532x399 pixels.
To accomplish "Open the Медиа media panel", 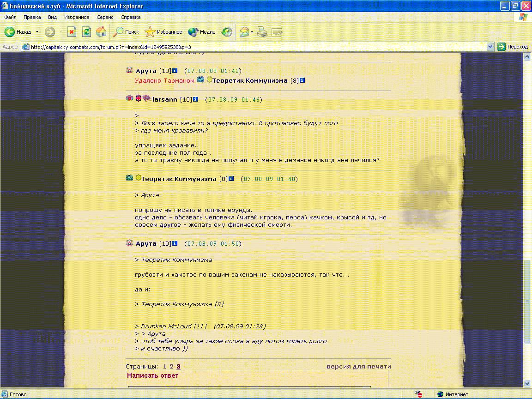I will 202,32.
